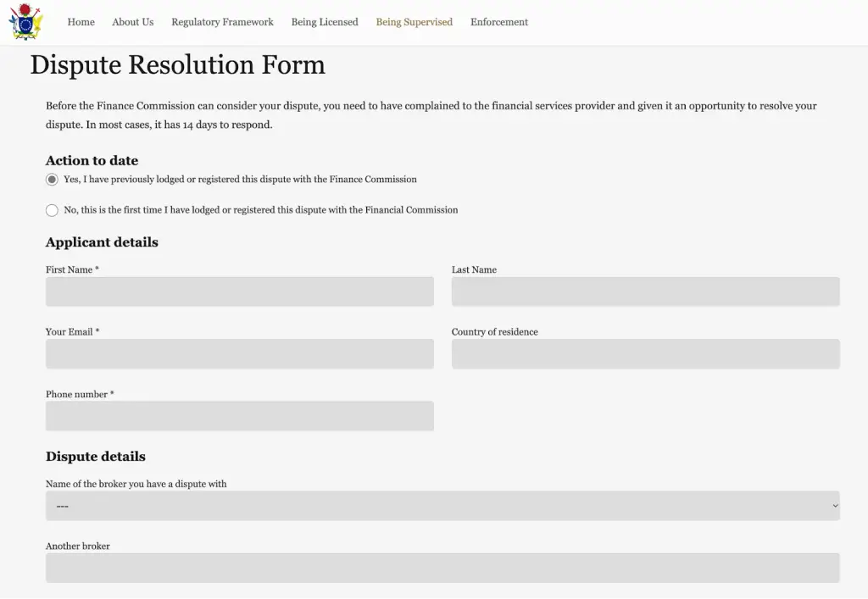Click the 'Country of residence' label
The width and height of the screenshot is (868, 599).
(x=495, y=332)
